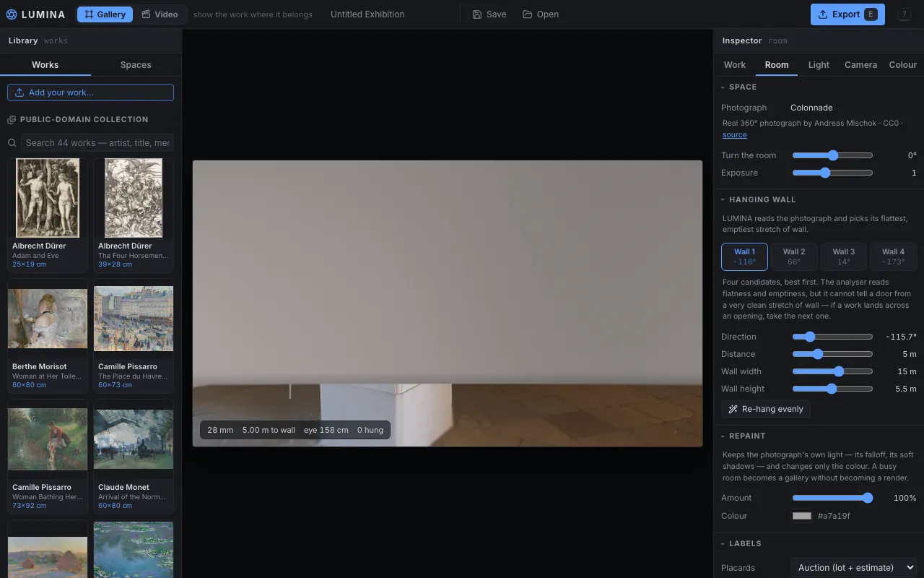Viewport: 924px width, 578px height.
Task: Open the Work inspector tab
Action: point(735,65)
